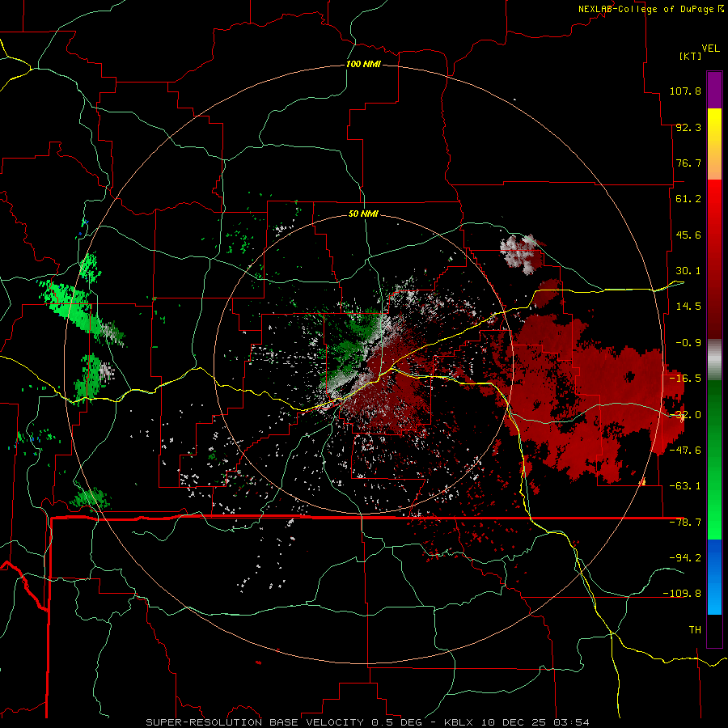Click the blue segment of the color bar
Screen dimensions: 728x728
714,577
